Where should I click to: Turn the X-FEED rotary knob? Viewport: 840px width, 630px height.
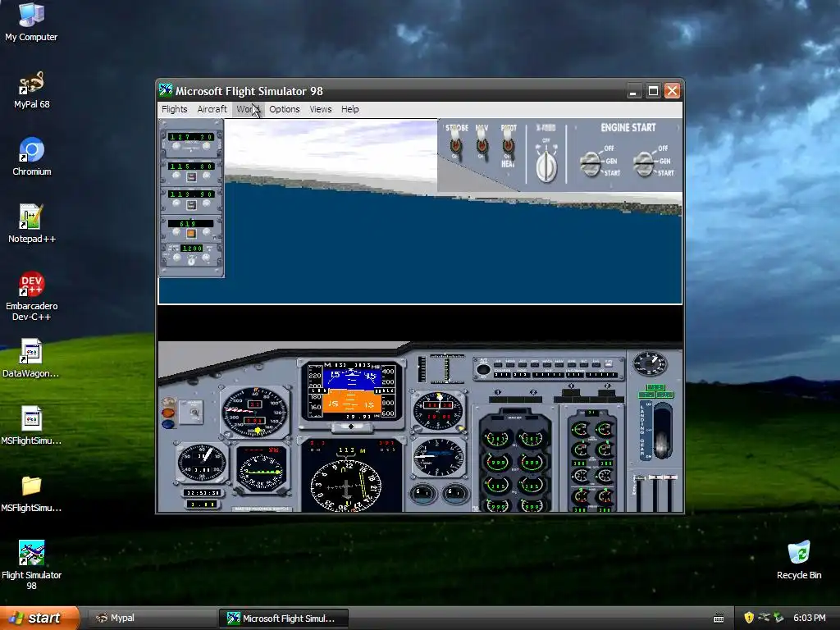coord(546,165)
